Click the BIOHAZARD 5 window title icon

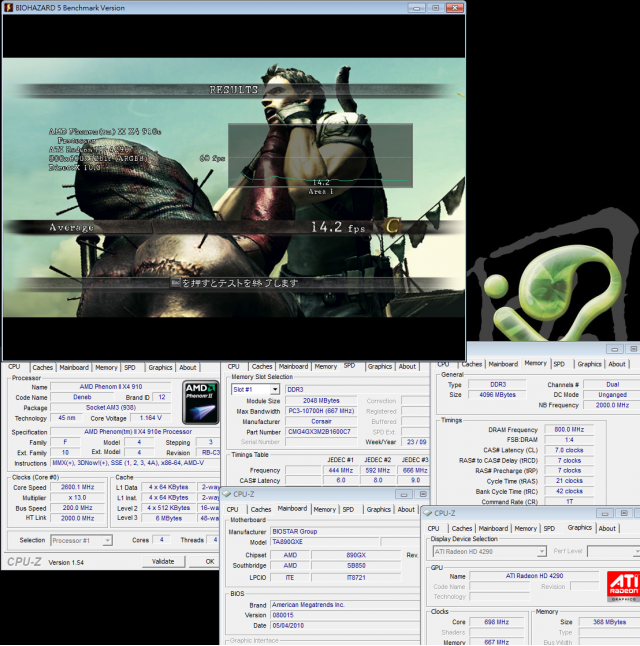[x=8, y=7]
